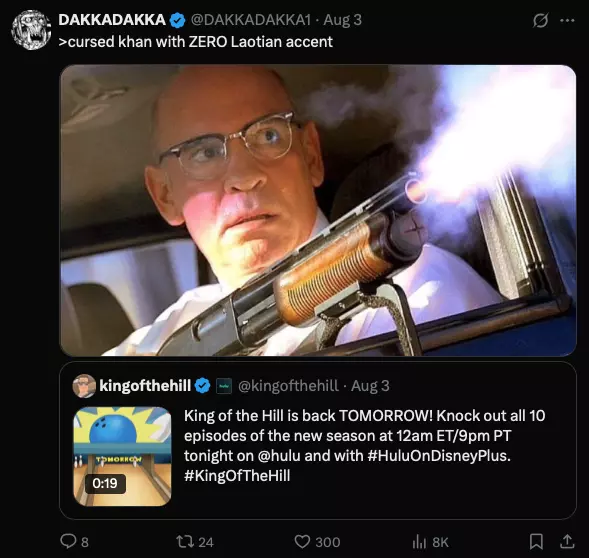Viewport: 589px width, 558px height.
Task: View tweet analytics bar chart icon
Action: (x=419, y=542)
